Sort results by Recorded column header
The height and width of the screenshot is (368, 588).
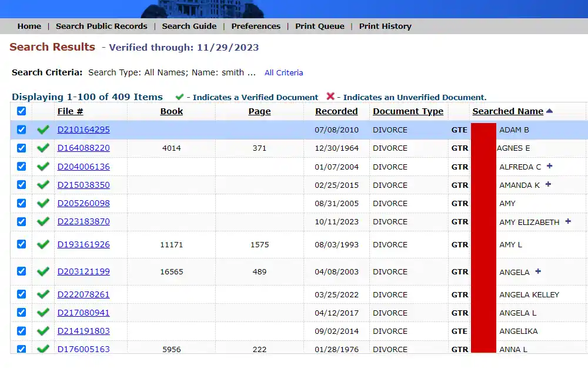(336, 111)
